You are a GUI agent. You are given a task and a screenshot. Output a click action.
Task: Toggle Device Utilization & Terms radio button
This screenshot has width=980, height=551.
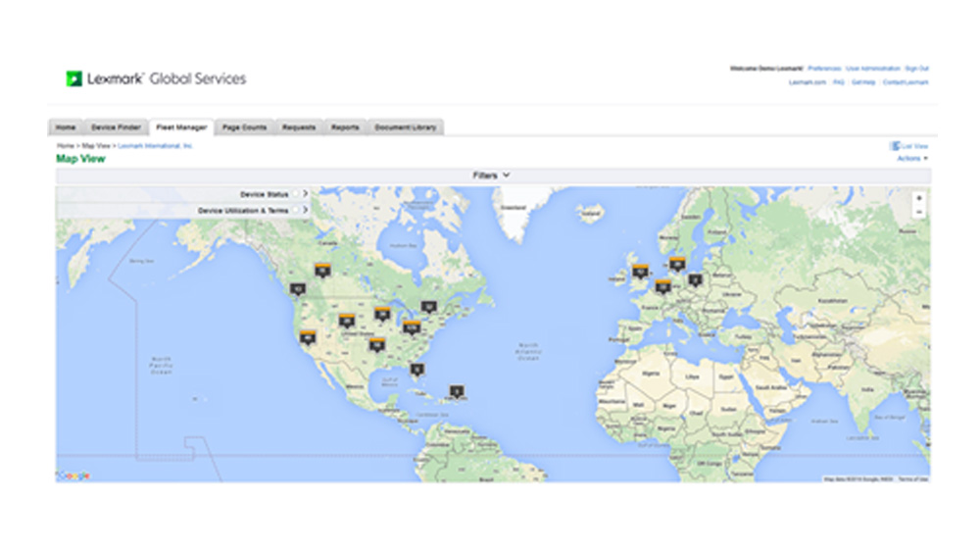click(x=296, y=210)
